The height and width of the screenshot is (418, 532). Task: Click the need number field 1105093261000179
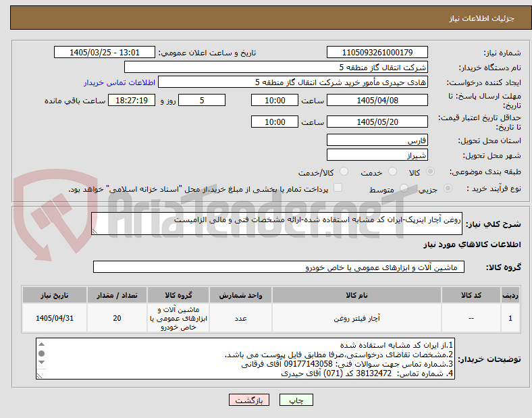click(x=377, y=52)
